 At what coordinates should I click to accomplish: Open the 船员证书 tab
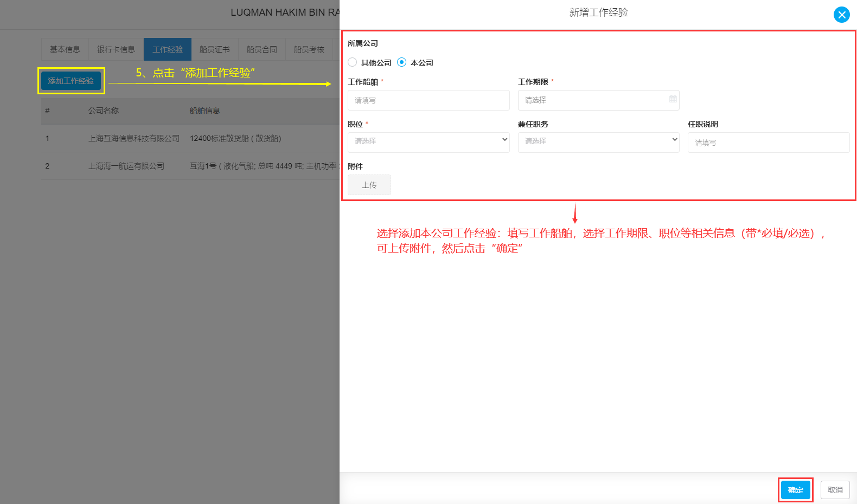(215, 49)
